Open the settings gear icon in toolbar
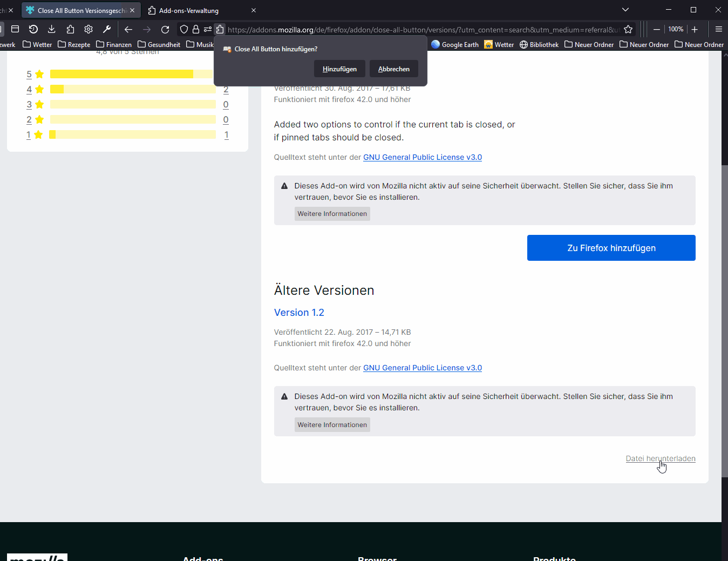 pos(89,29)
